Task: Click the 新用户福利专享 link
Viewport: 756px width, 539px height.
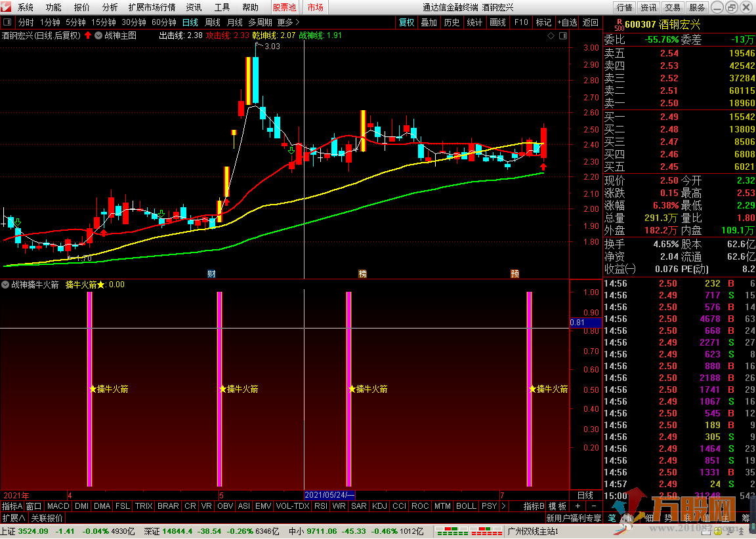Action: (x=574, y=518)
